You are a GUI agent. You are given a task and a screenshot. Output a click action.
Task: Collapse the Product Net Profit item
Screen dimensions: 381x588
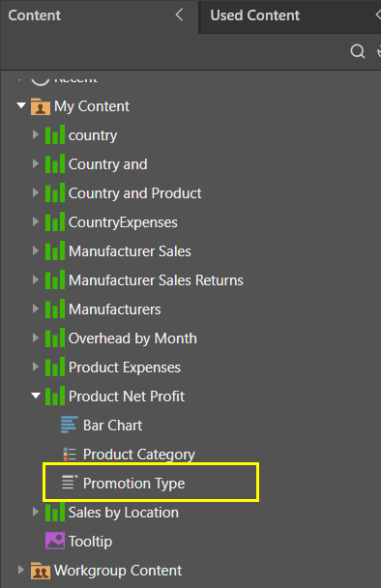pyautogui.click(x=36, y=396)
